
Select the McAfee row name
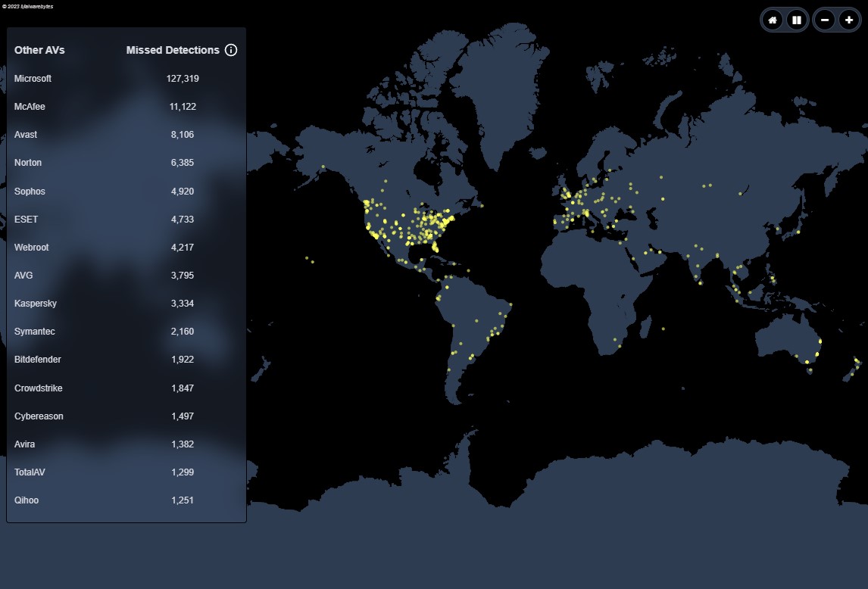(30, 106)
